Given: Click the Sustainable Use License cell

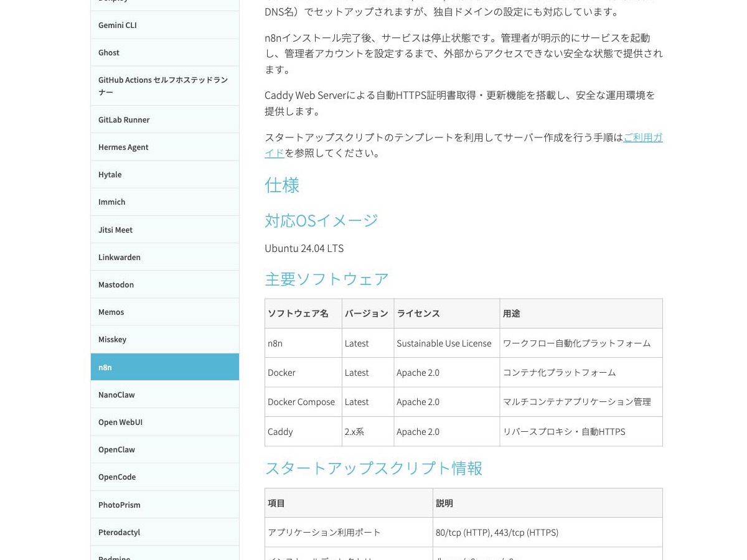Looking at the screenshot, I should pyautogui.click(x=447, y=343).
